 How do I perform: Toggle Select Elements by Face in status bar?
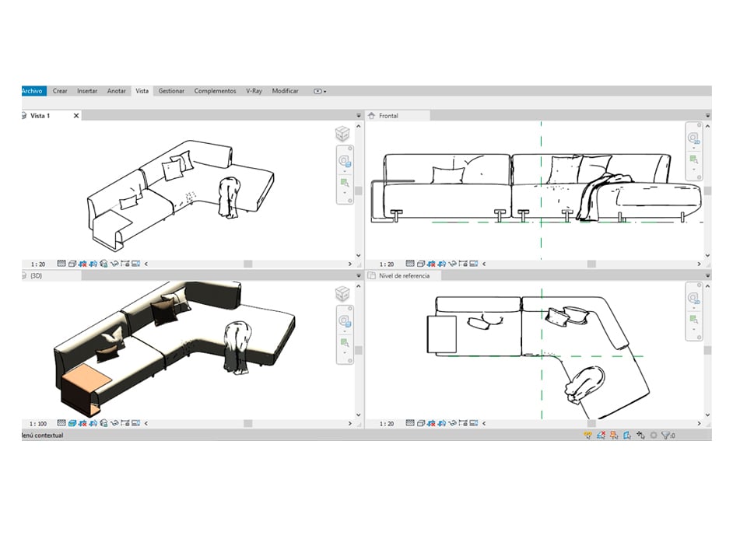tap(627, 436)
